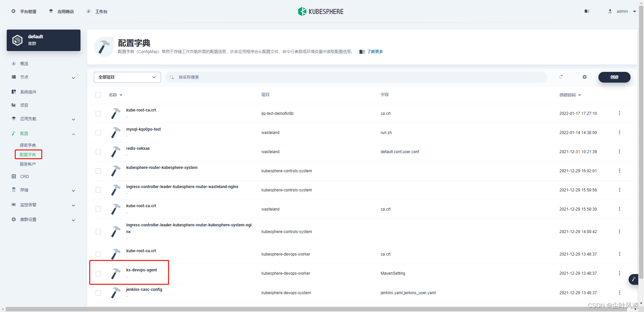The height and width of the screenshot is (312, 644).
Task: Check the kube-root-ca.crt ljq-test-demofkr8b row
Action: tap(98, 114)
